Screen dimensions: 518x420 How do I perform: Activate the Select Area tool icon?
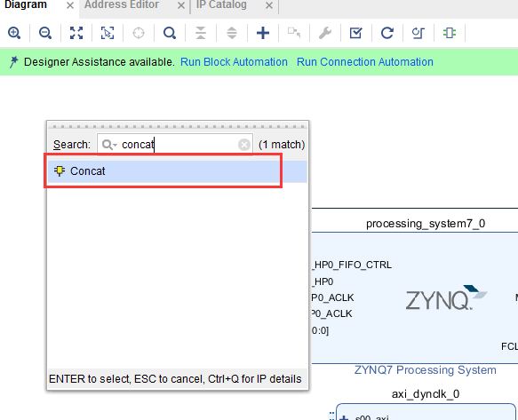[108, 33]
